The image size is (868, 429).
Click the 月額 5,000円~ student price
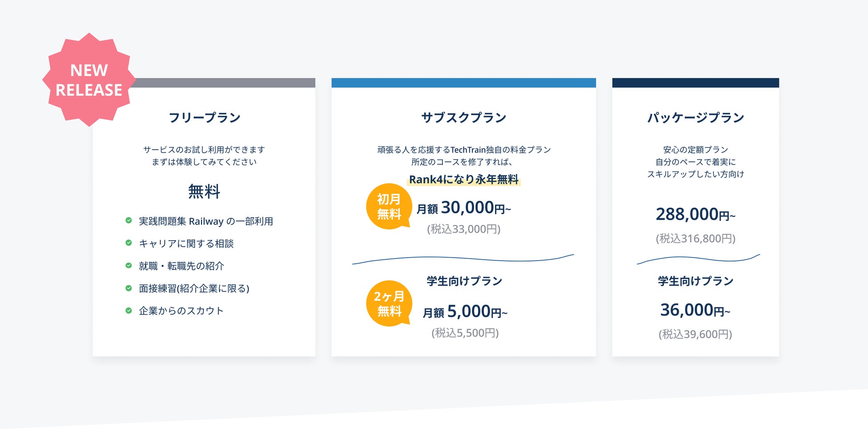pyautogui.click(x=465, y=311)
